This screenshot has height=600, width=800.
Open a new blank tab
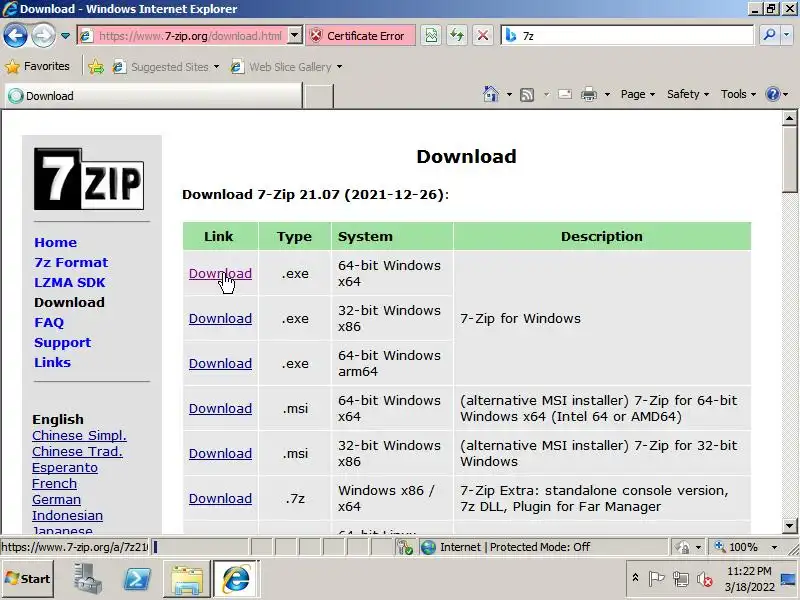click(318, 96)
